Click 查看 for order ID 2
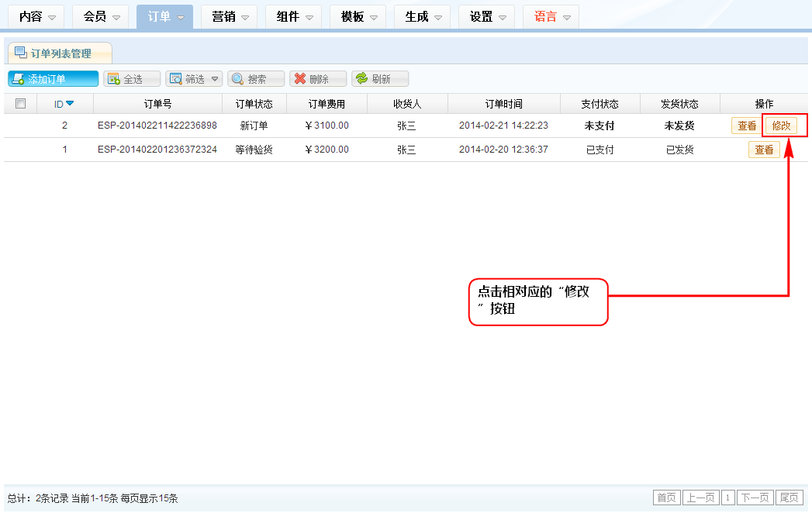This screenshot has width=812, height=513. tap(747, 126)
